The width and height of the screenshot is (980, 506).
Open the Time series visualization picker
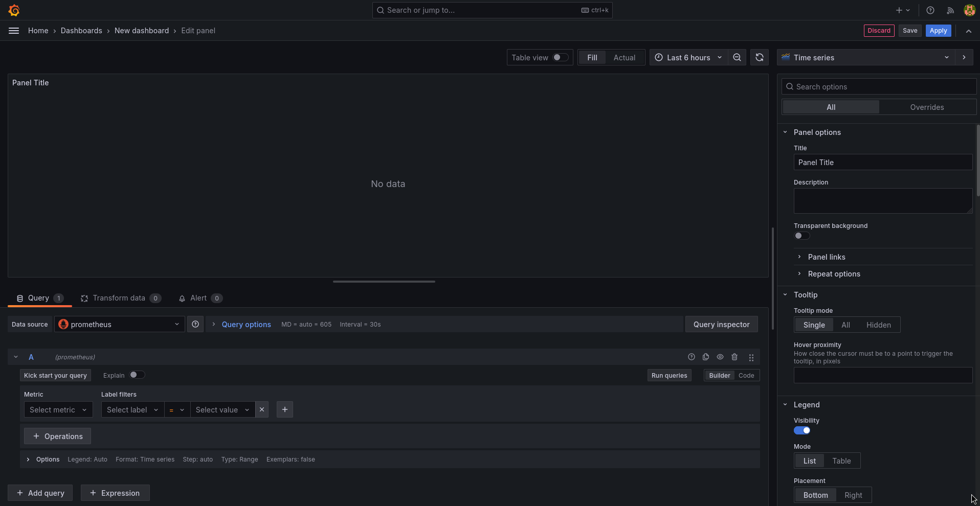866,58
